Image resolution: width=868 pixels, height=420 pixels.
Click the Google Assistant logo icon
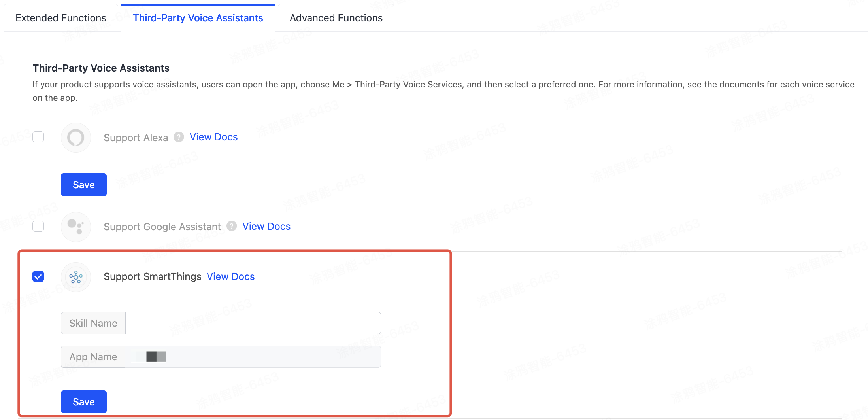tap(75, 227)
